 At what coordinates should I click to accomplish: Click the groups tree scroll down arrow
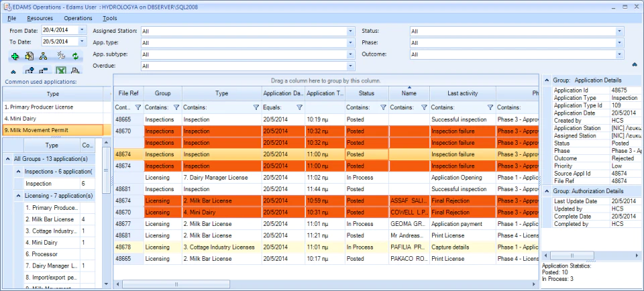pos(107,284)
